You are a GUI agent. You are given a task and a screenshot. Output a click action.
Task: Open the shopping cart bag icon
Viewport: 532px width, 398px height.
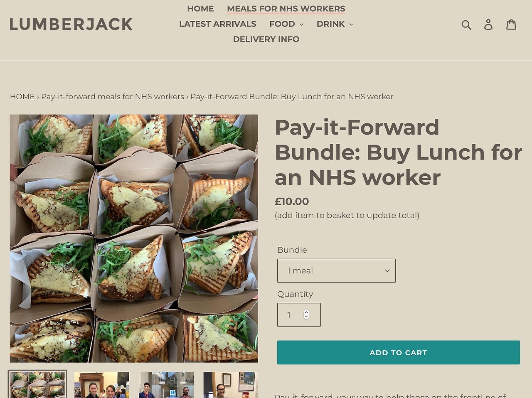(511, 25)
